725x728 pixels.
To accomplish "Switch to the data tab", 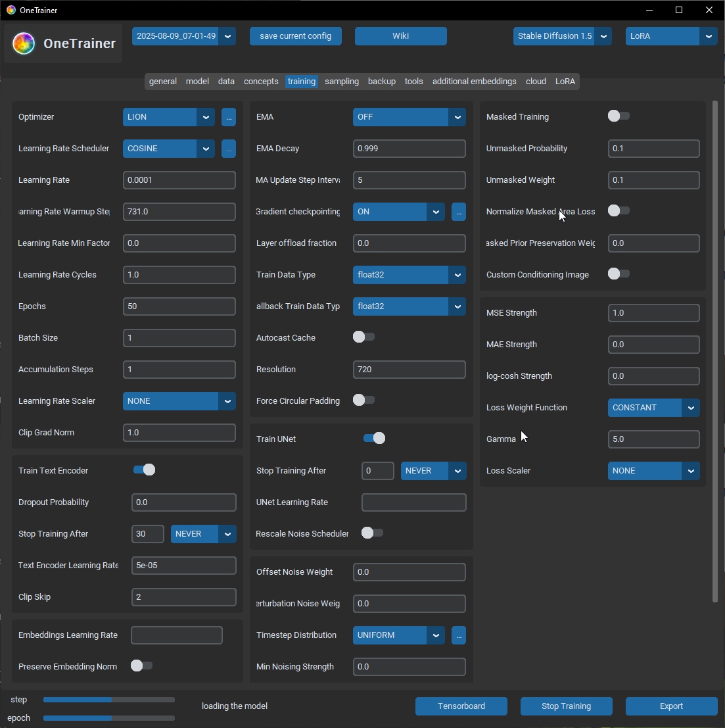I will pyautogui.click(x=226, y=82).
